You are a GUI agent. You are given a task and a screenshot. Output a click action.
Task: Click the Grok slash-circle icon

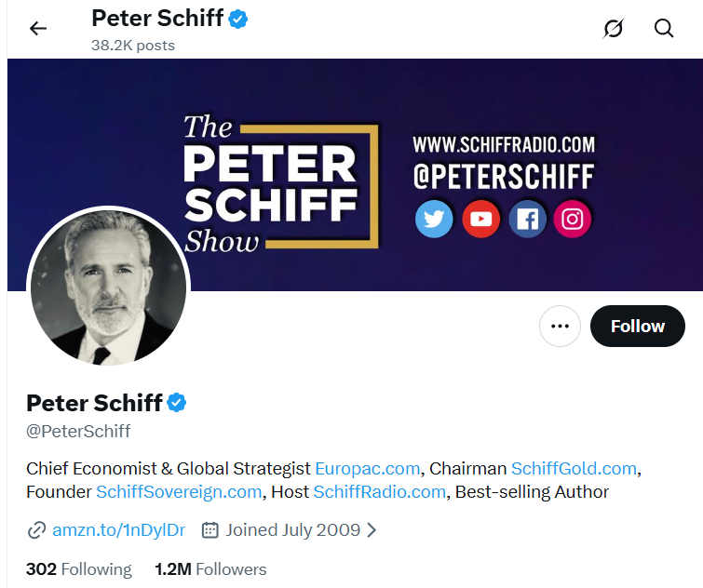pos(613,29)
